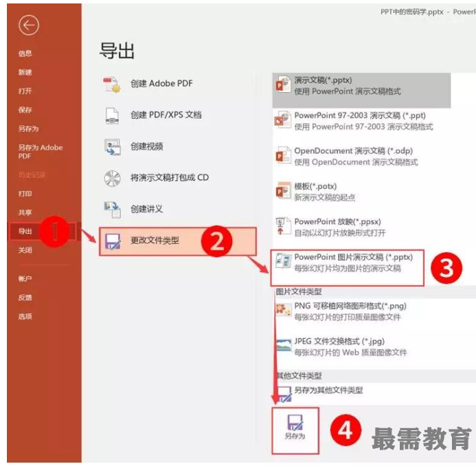476x466 pixels.
Task: Select the 创建讲义 option text
Action: pyautogui.click(x=146, y=209)
